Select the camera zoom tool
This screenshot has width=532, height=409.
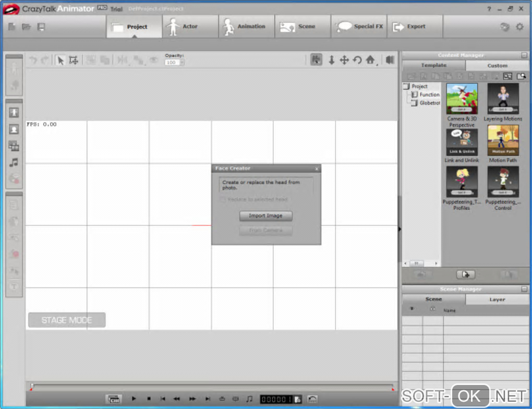(332, 60)
